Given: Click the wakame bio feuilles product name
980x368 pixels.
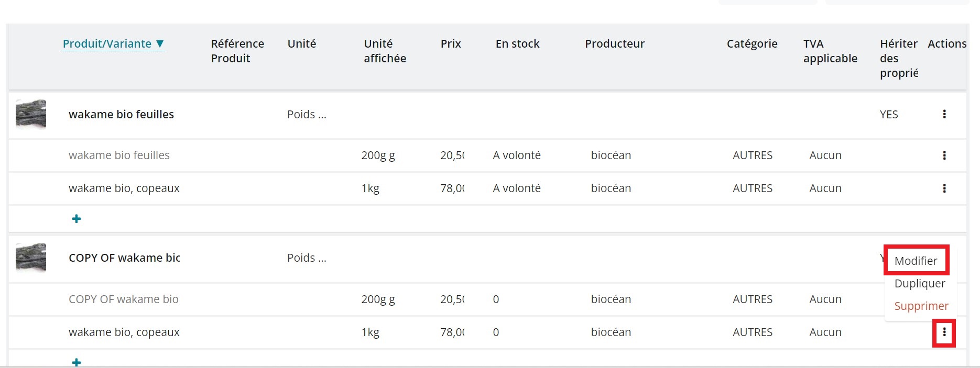Looking at the screenshot, I should pyautogui.click(x=121, y=115).
